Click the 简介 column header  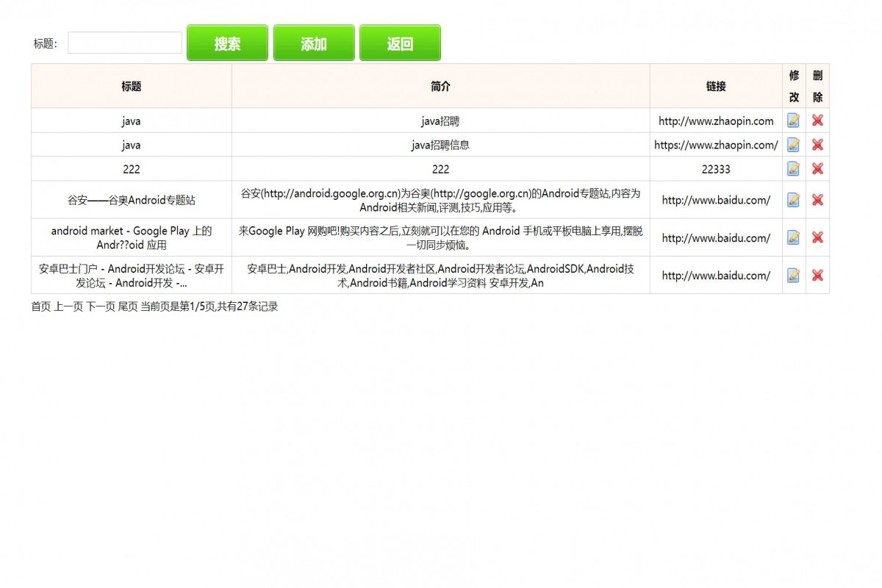click(440, 86)
